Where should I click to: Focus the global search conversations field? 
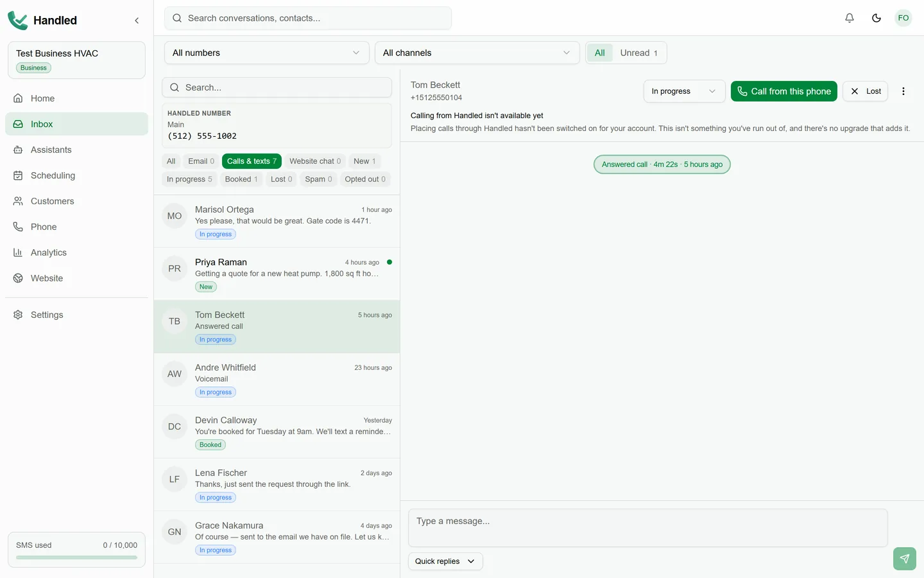coord(308,18)
